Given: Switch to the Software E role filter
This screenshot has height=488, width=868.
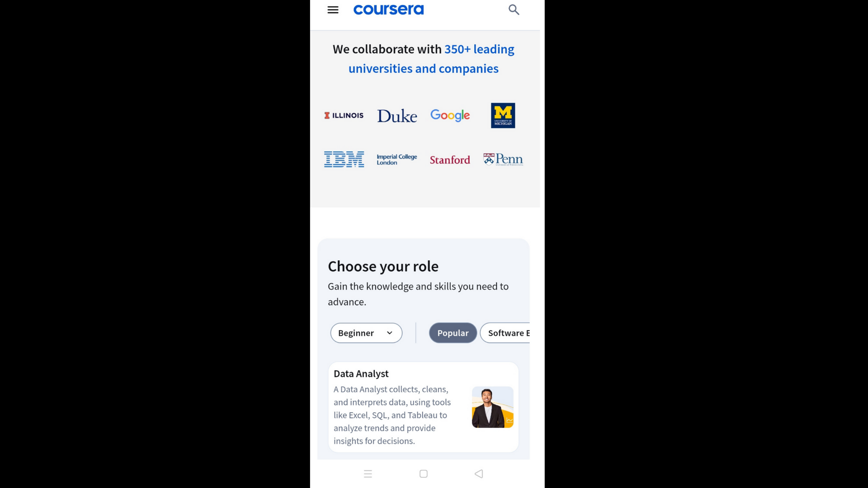Looking at the screenshot, I should tap(505, 333).
